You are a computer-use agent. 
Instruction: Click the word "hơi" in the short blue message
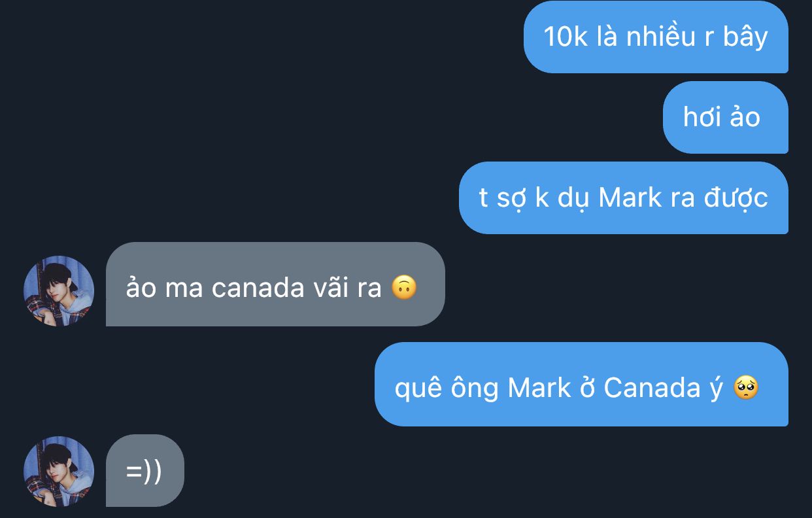click(x=702, y=117)
